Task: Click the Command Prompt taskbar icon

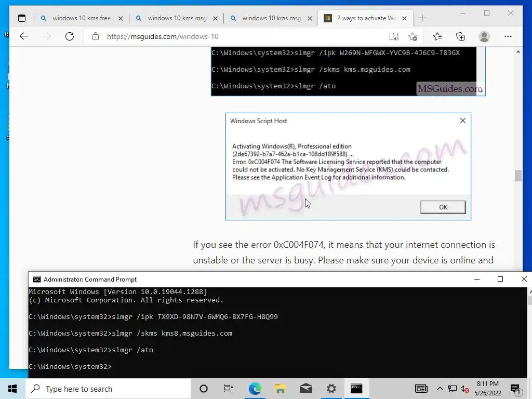Action: point(356,389)
